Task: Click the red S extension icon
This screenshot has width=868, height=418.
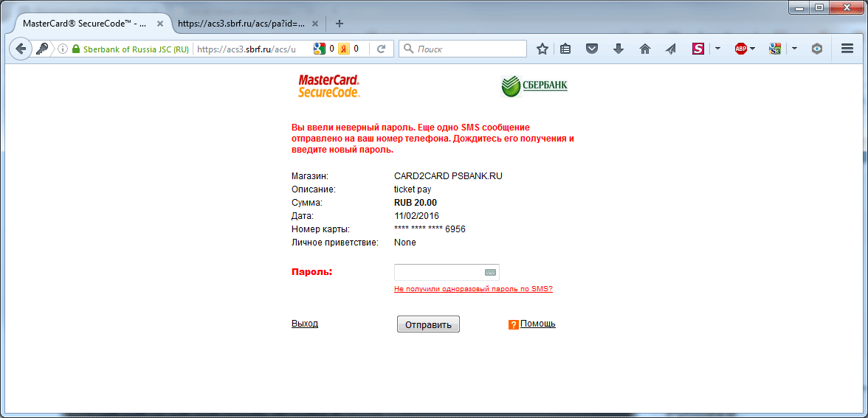Action: click(698, 49)
